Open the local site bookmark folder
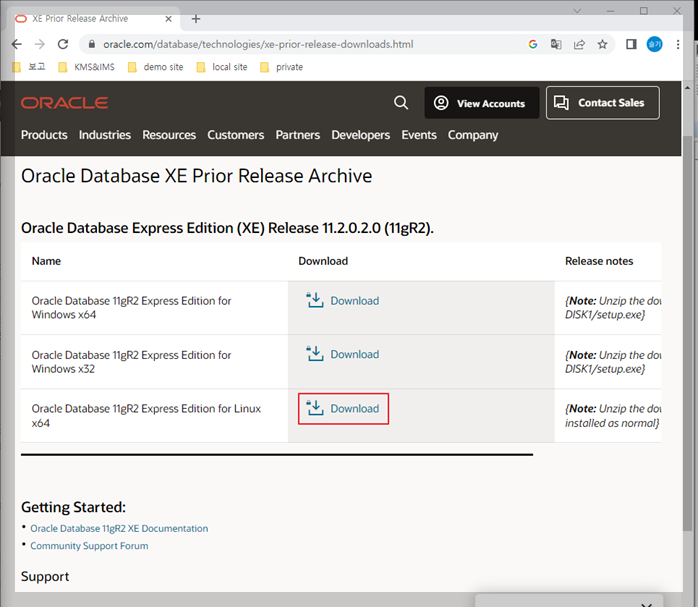Screen dimensions: 698x607 pos(222,67)
